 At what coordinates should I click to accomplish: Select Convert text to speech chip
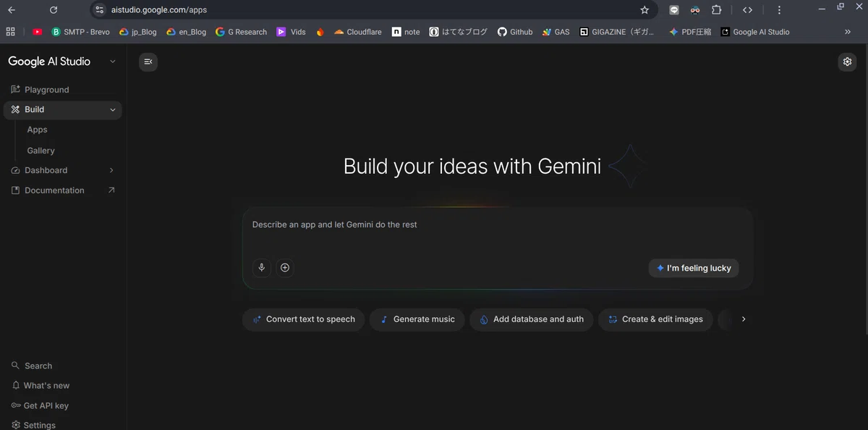coord(304,319)
